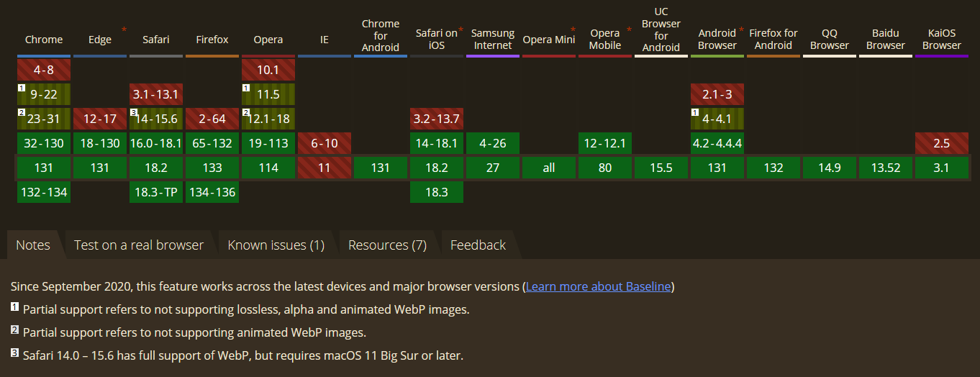Click the asterisk next to Opera Mini

tap(573, 29)
